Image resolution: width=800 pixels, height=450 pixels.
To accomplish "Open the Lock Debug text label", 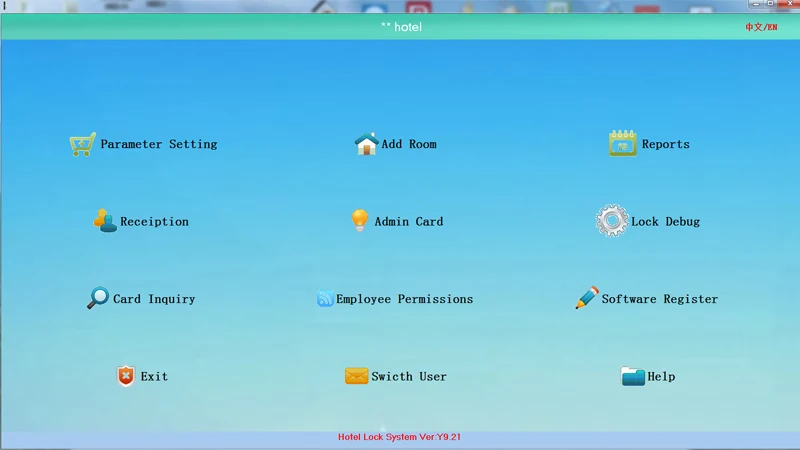I will pyautogui.click(x=665, y=221).
